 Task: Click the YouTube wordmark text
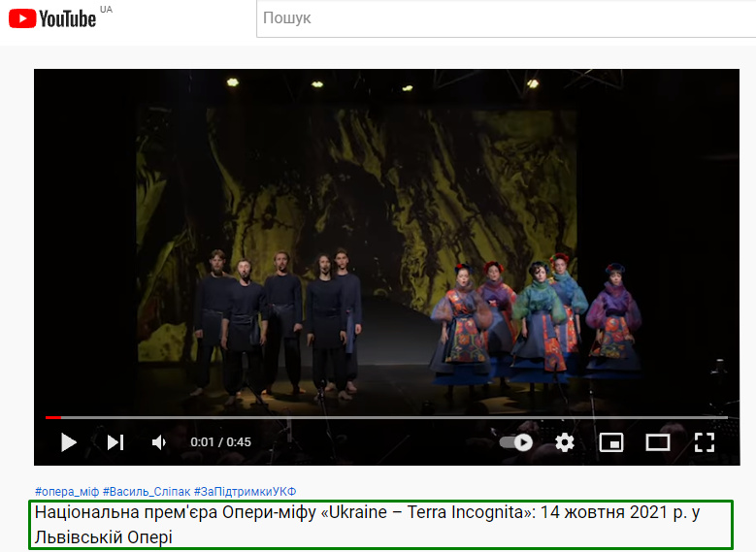(68, 18)
